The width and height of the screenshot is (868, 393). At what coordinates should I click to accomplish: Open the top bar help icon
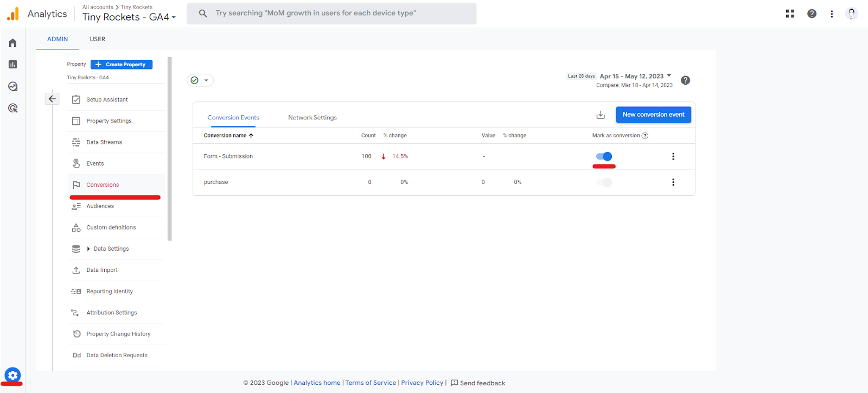[812, 14]
